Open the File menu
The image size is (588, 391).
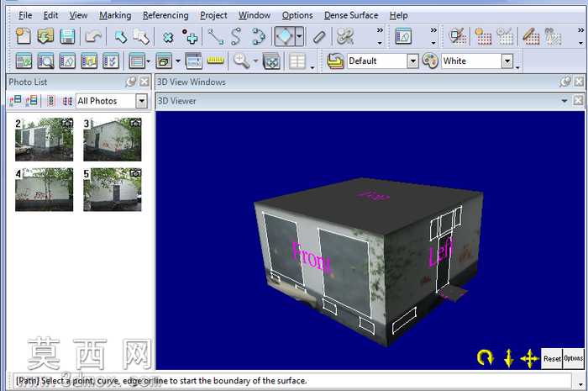click(25, 15)
